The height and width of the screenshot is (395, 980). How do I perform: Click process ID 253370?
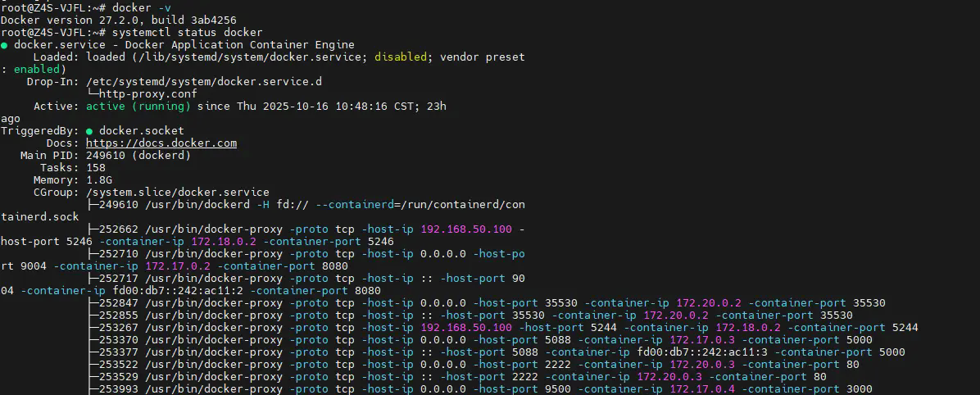click(119, 340)
